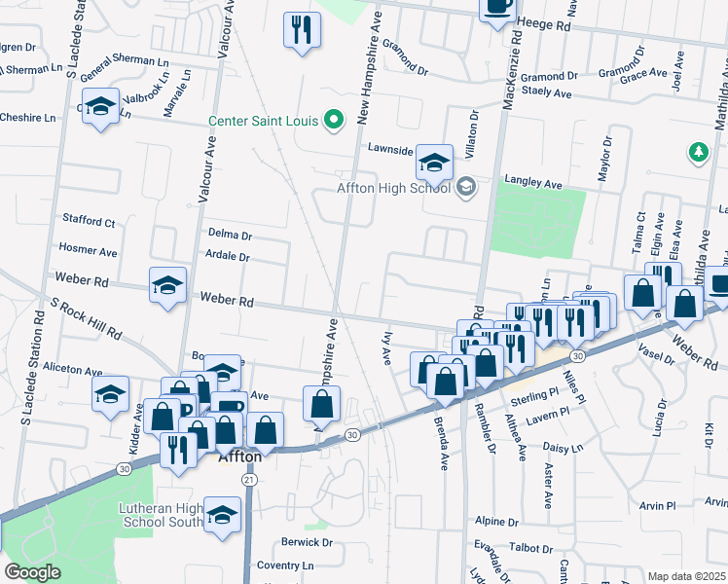The width and height of the screenshot is (728, 584).
Task: Open the shopping bag marker on New Hampshire Ave
Action: tap(321, 405)
